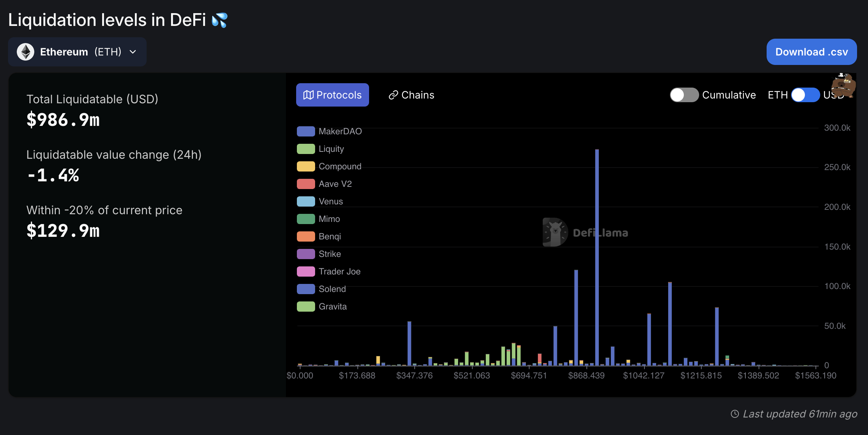Switch the ETH/USD currency toggle
This screenshot has height=435, width=868.
click(805, 95)
